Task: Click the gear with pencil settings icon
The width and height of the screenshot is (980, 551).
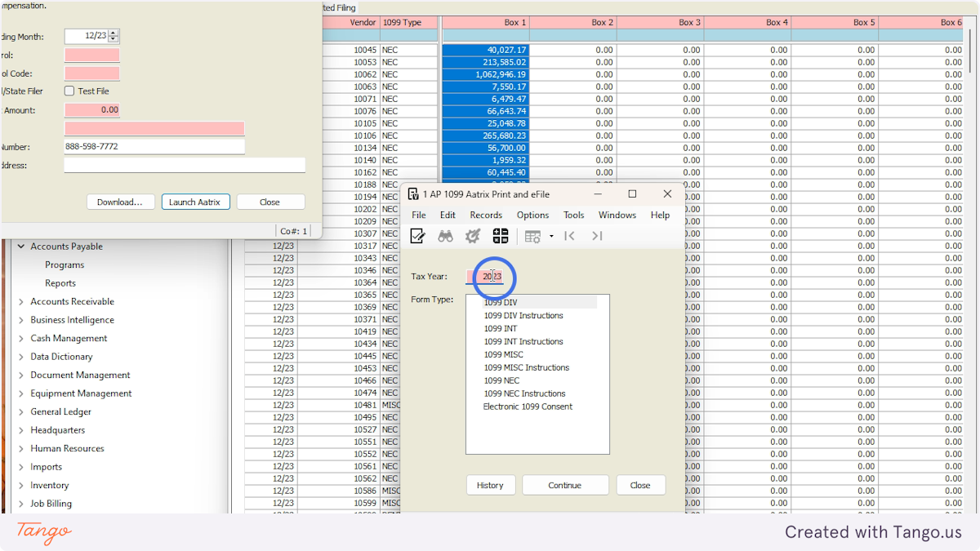Action: tap(472, 236)
